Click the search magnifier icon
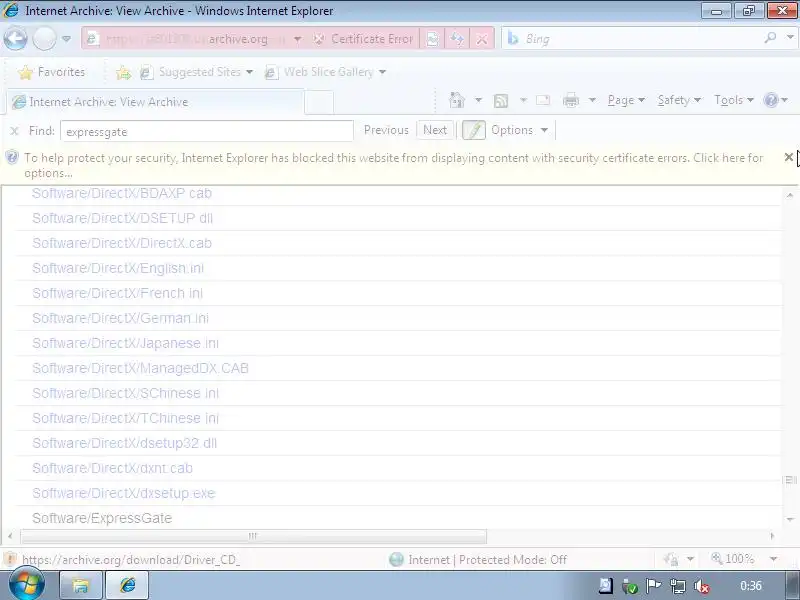This screenshot has height=600, width=800. point(770,37)
